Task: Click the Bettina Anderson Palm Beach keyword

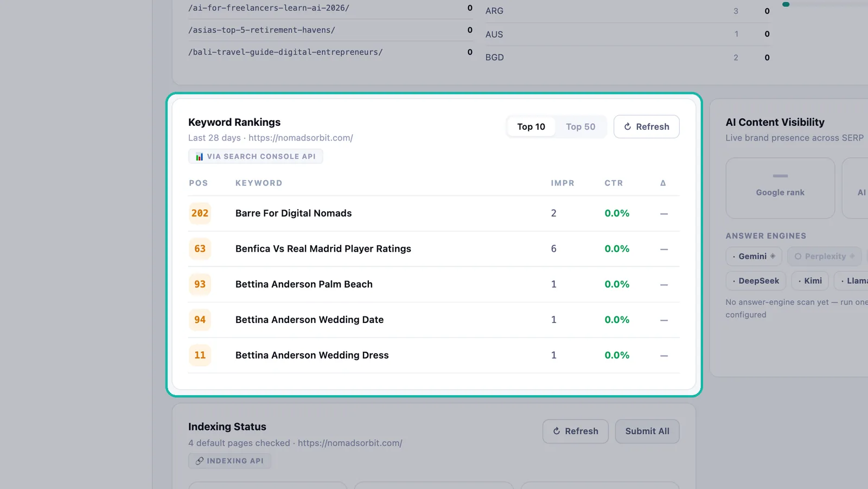Action: pos(304,284)
